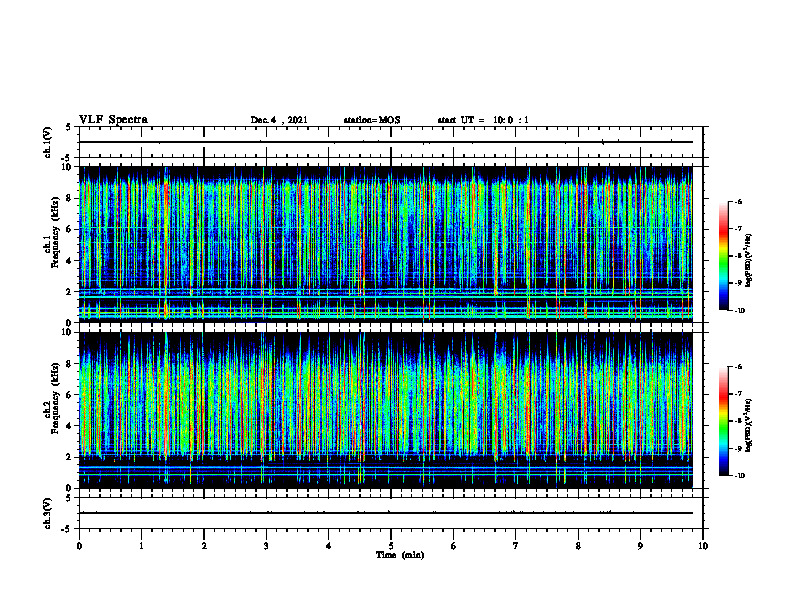Click time axis tick label "9"
792x612 pixels.
click(640, 546)
